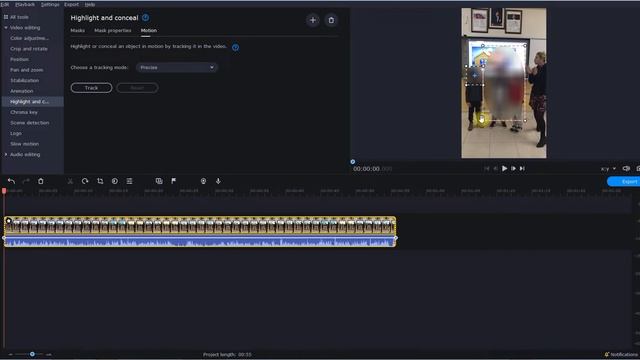Click the All tools grid icon
Viewport: 640px width, 360px height.
pos(6,17)
